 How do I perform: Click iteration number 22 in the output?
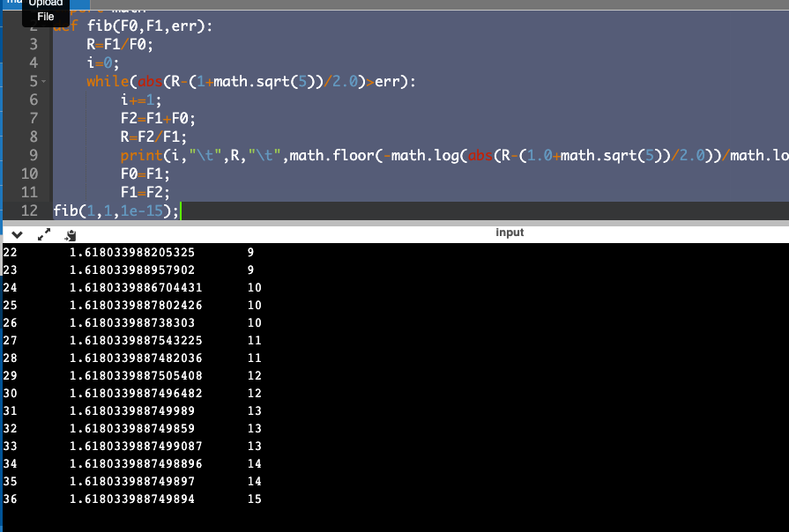[11, 252]
